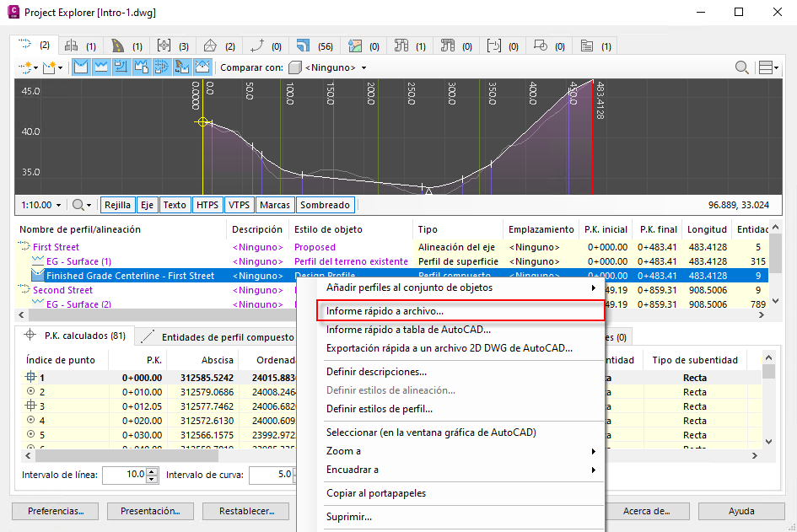The image size is (797, 532).
Task: Select the corridors tab icon with count (1)
Action: tap(118, 45)
